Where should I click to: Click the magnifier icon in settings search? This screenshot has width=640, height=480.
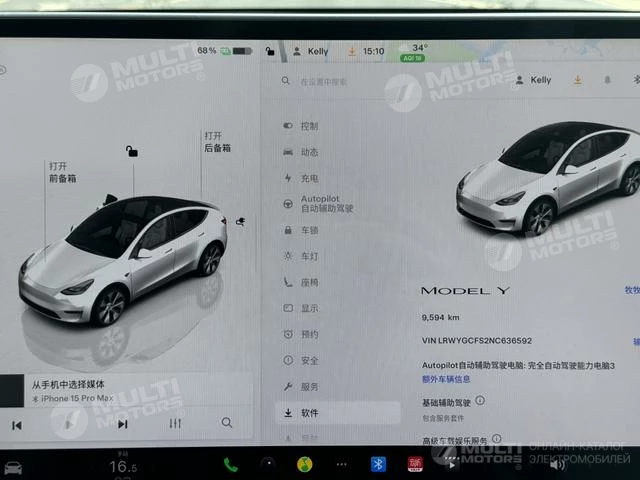pos(286,81)
